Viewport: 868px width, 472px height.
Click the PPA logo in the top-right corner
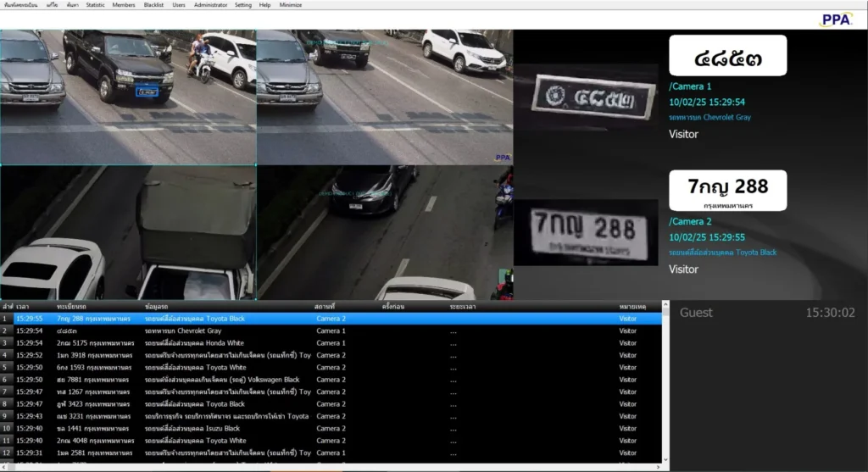836,19
